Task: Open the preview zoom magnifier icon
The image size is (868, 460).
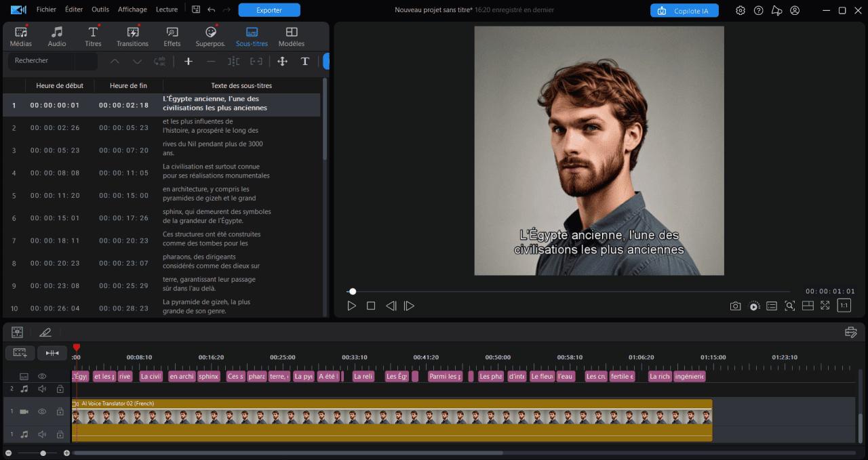Action: [789, 306]
